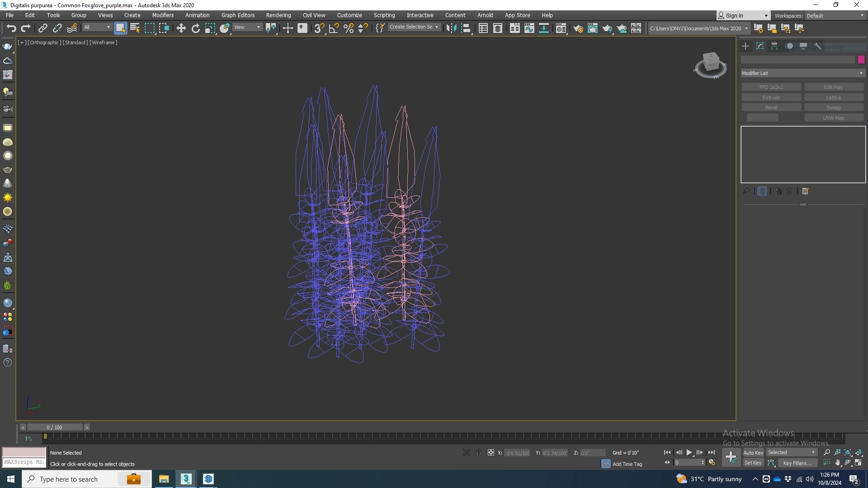Viewport: 868px width, 488px height.
Task: Click the magenta object color swatch
Action: [x=861, y=60]
